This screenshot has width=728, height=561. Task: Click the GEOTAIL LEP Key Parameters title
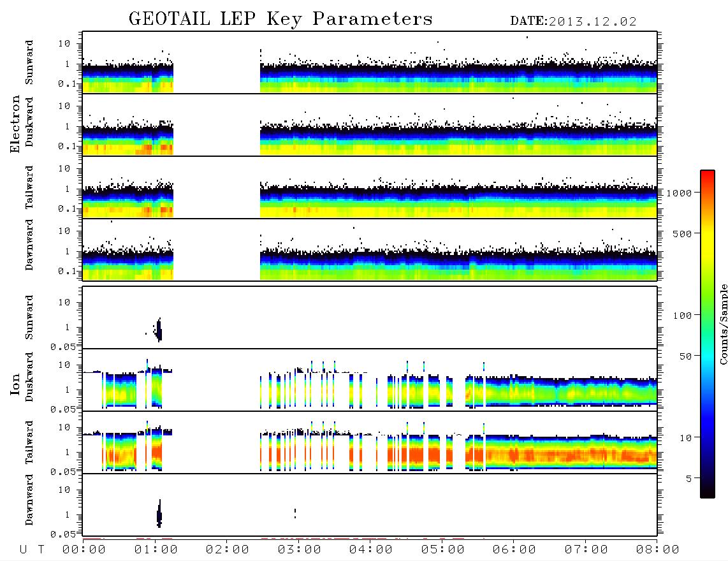tap(280, 19)
